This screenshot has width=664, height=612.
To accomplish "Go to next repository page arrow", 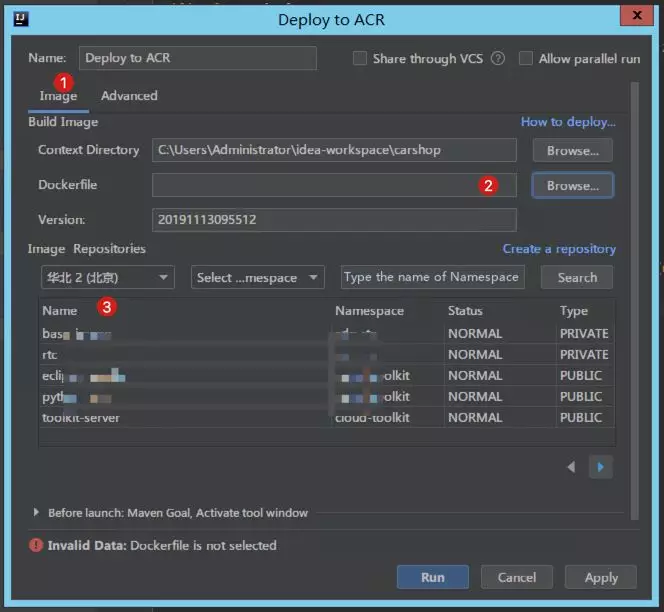I will [600, 467].
